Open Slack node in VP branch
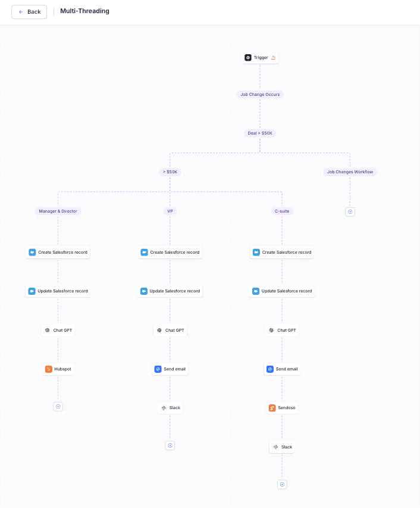This screenshot has width=420, height=508. 170,408
